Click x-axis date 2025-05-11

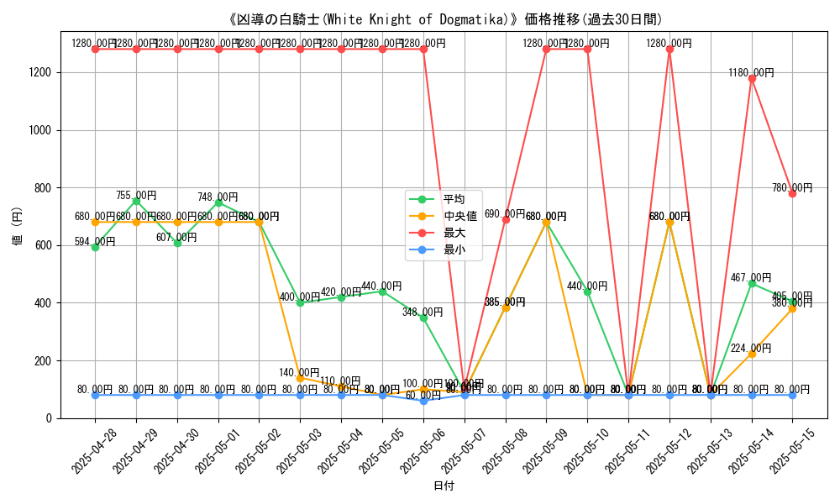(628, 451)
